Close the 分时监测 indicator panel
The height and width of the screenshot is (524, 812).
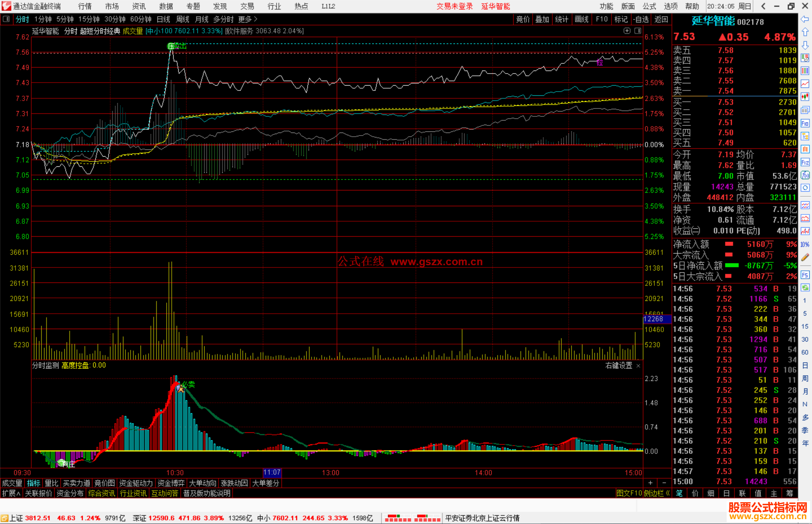coord(638,365)
